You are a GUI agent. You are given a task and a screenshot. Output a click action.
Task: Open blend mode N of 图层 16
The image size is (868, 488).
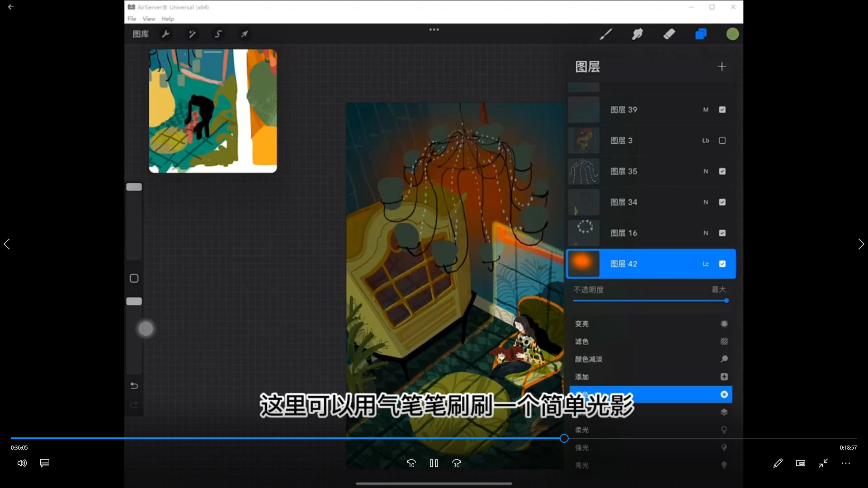click(x=706, y=233)
